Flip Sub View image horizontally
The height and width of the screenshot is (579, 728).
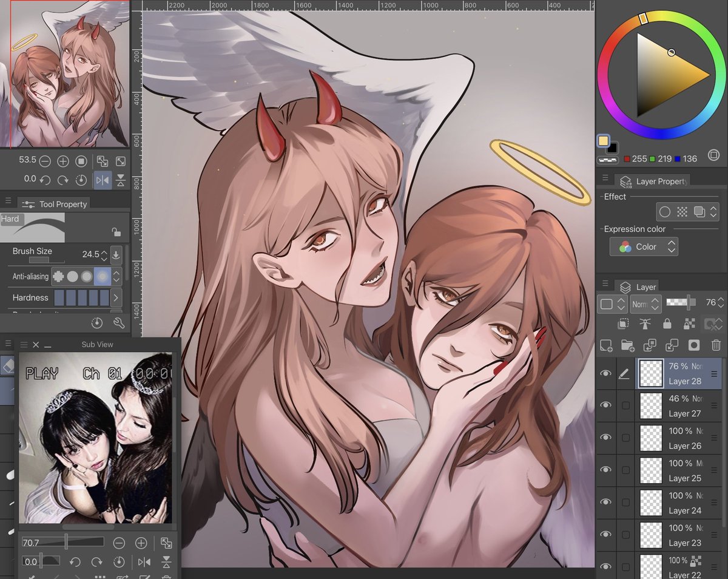pos(144,561)
